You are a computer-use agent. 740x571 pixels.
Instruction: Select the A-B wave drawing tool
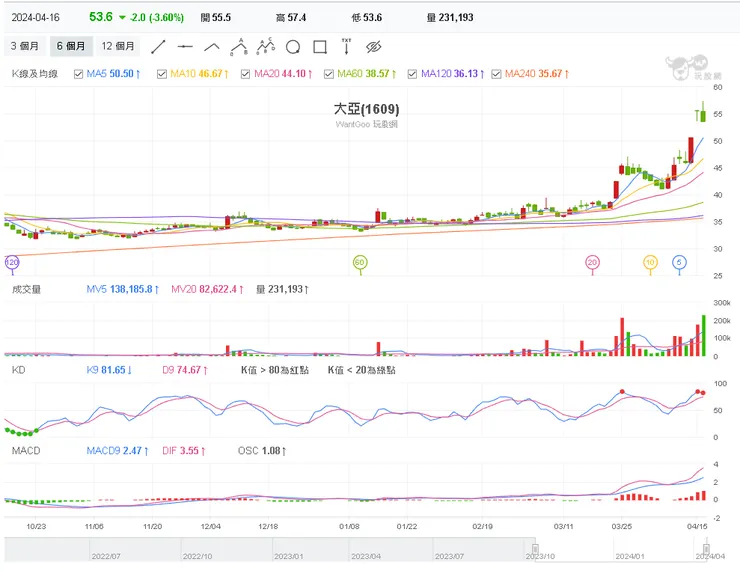(x=239, y=47)
